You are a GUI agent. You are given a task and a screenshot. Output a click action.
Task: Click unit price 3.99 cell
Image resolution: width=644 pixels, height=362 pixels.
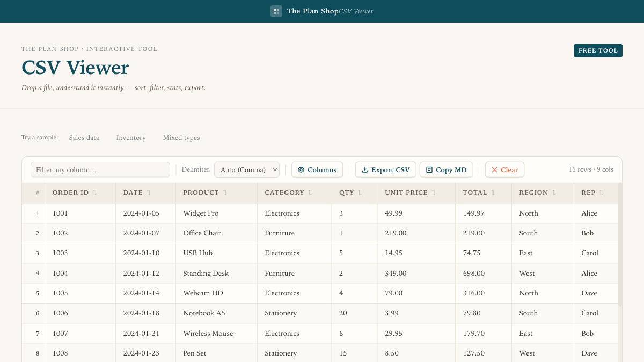click(416, 313)
